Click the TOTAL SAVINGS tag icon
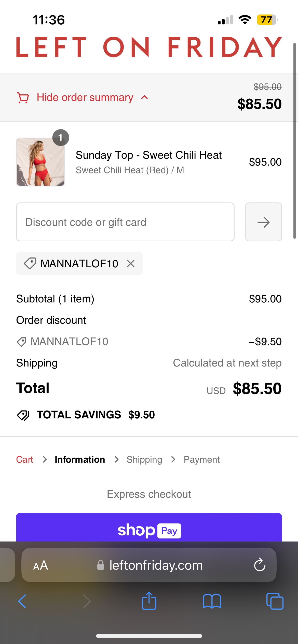 pos(23,415)
